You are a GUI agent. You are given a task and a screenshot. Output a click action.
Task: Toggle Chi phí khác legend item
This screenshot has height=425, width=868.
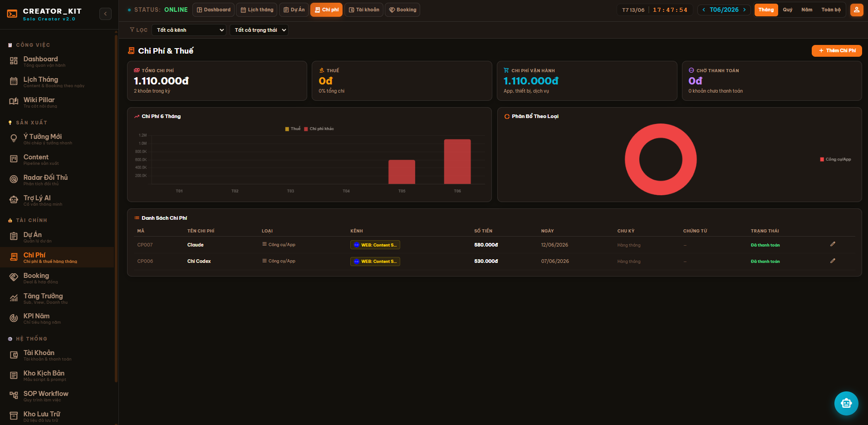319,129
